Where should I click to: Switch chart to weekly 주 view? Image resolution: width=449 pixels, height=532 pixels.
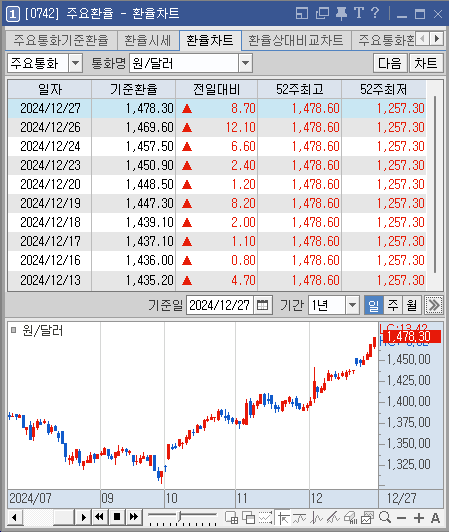click(393, 305)
